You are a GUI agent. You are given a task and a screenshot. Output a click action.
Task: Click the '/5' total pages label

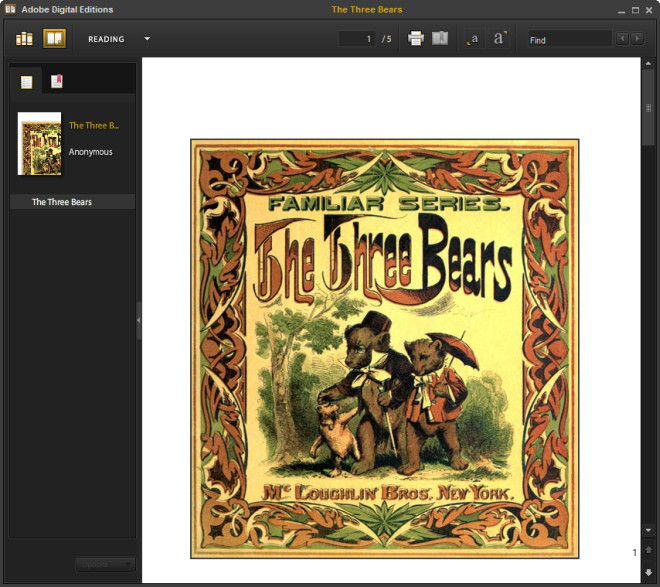pos(386,39)
